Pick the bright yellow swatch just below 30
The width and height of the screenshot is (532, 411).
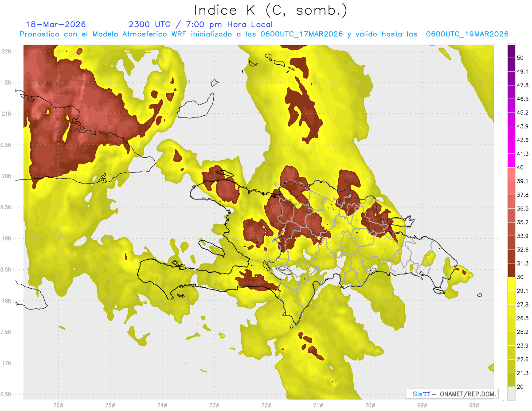tap(511, 284)
